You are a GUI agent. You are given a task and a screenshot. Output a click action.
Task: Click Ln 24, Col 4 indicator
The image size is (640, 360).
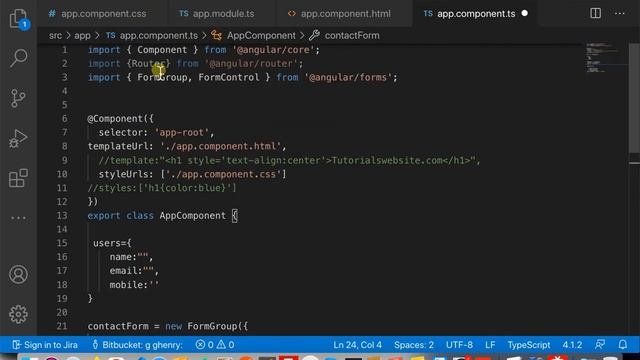click(358, 345)
